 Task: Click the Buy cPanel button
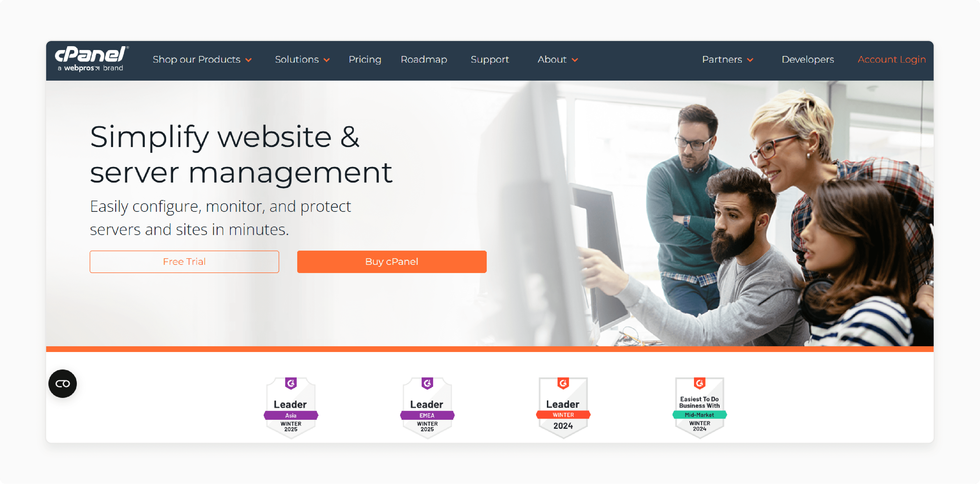pyautogui.click(x=391, y=262)
